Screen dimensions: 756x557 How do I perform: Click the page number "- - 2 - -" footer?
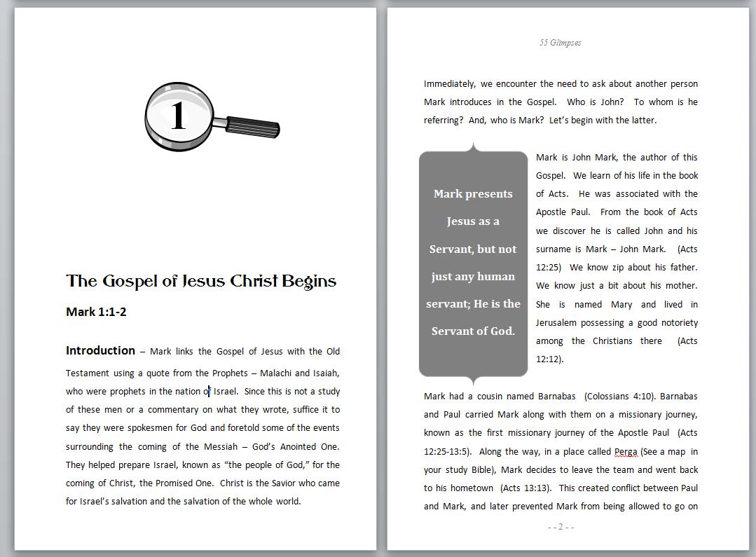pos(561,527)
